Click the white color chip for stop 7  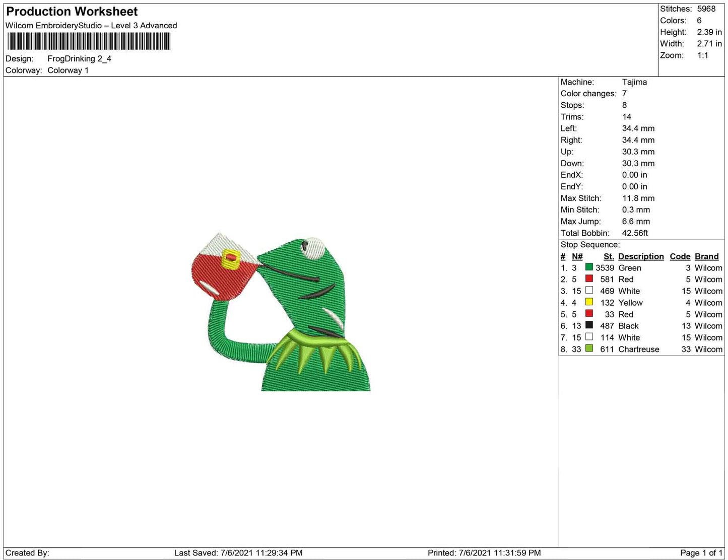[x=588, y=337]
